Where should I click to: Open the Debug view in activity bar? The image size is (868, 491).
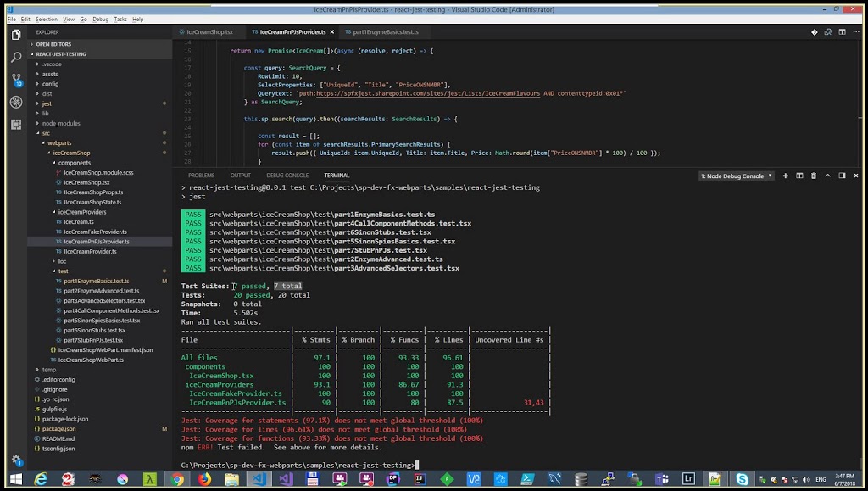(16, 102)
